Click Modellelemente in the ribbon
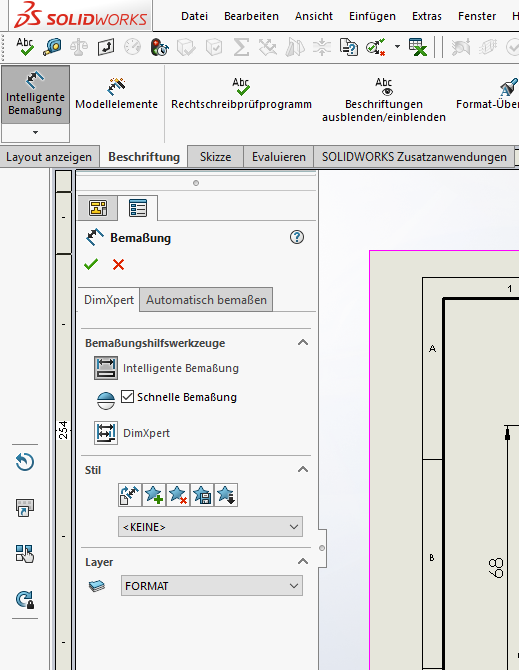Viewport: 519px width, 670px height. coord(117,93)
